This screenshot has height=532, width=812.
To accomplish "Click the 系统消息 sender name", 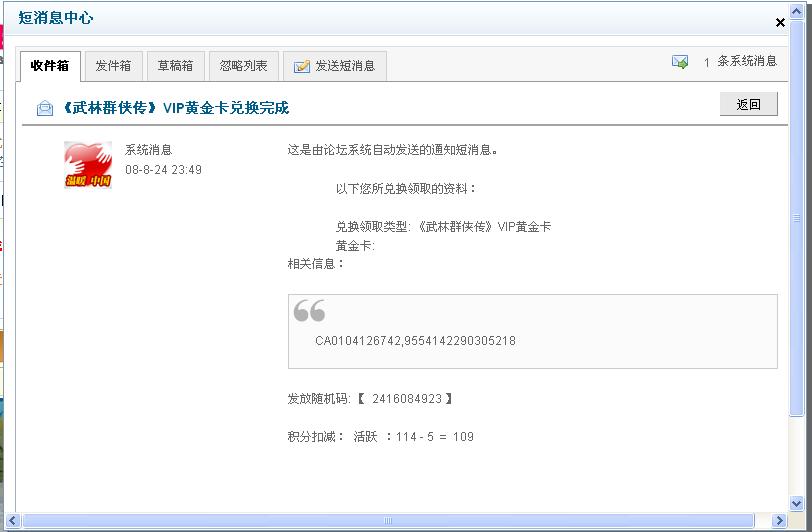I will [x=148, y=150].
